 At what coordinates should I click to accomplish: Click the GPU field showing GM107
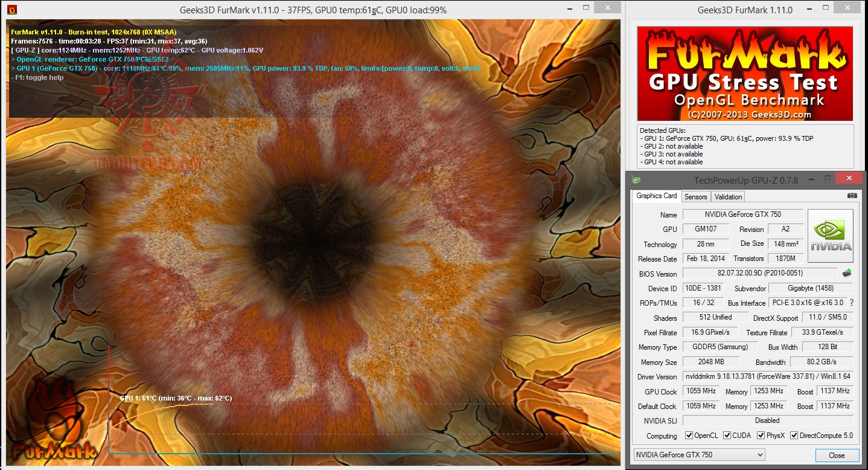click(x=706, y=229)
